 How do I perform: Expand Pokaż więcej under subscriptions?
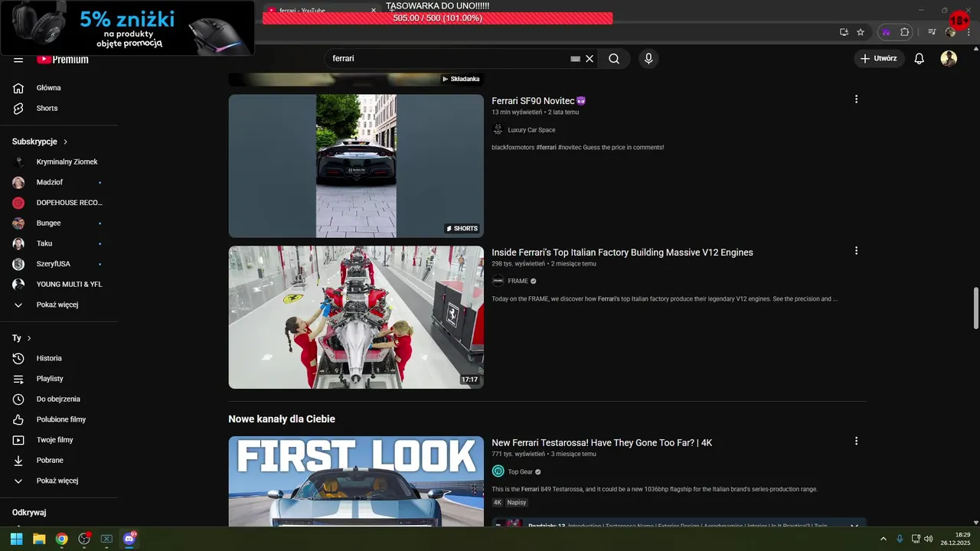click(x=59, y=305)
